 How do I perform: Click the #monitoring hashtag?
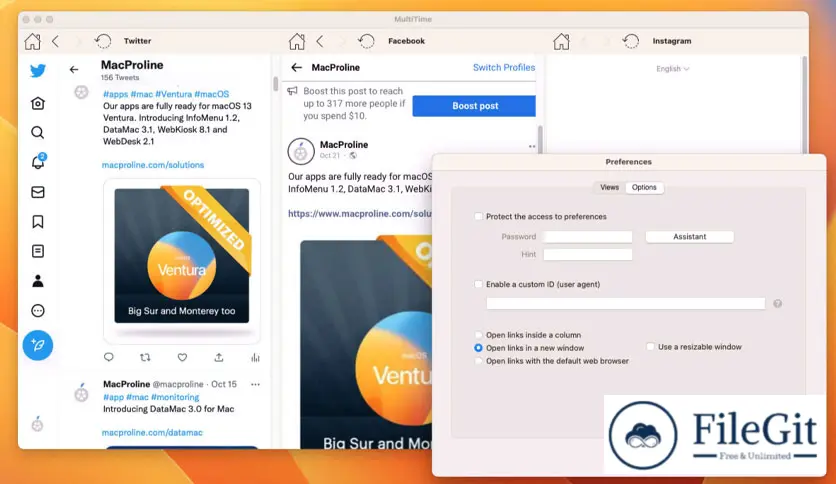point(175,397)
